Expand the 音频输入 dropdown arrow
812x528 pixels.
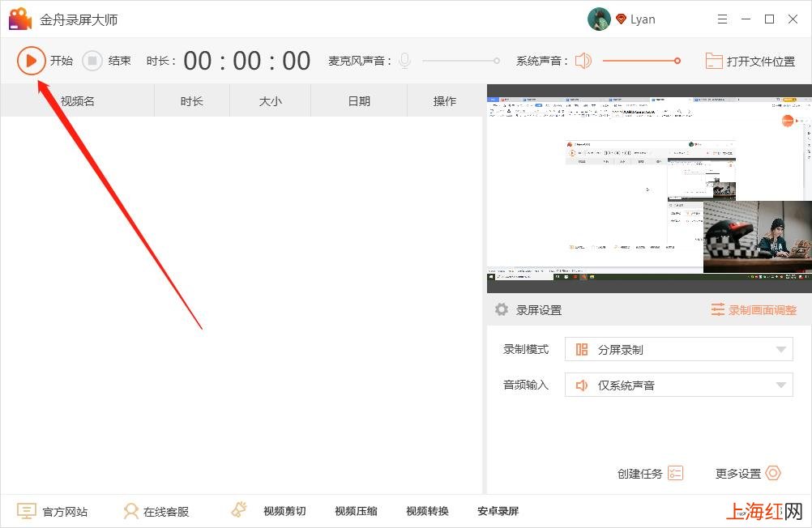pos(781,385)
